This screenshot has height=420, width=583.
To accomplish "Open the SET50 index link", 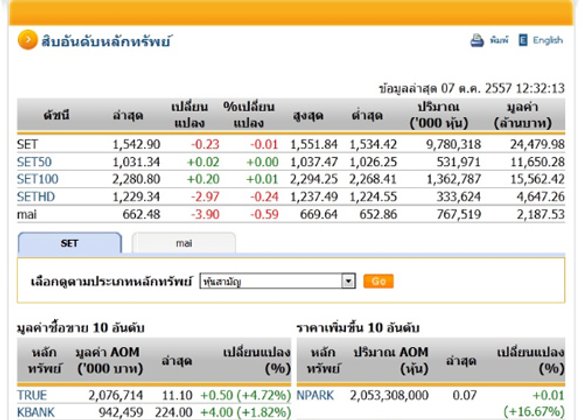I will 34,162.
